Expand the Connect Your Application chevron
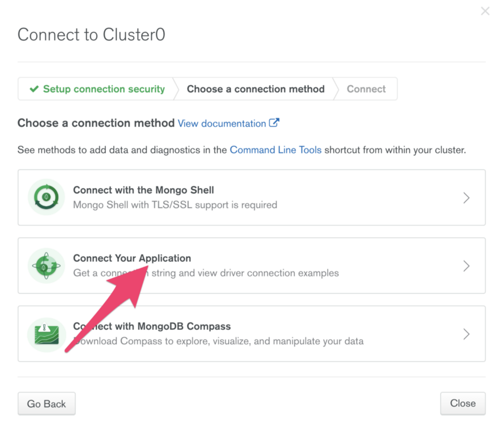The width and height of the screenshot is (504, 427). click(x=467, y=266)
